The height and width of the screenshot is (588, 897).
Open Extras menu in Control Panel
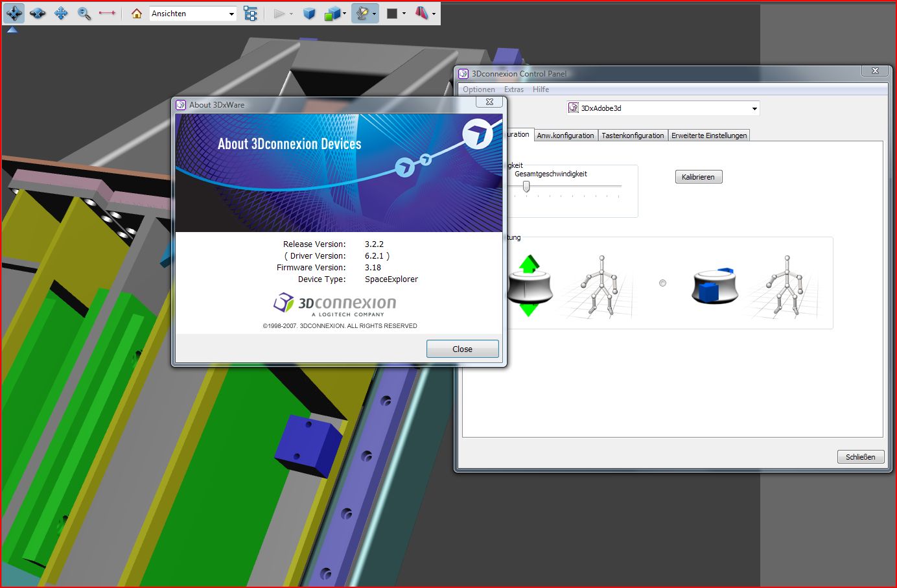pyautogui.click(x=514, y=89)
